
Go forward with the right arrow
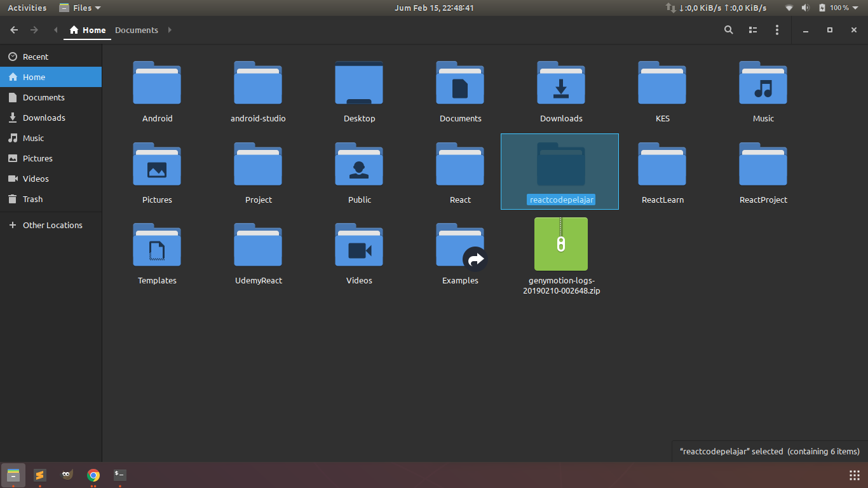34,30
